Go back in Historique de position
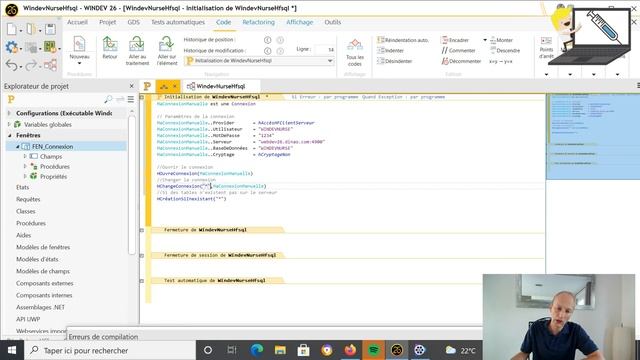640x360 pixels. [x=267, y=40]
